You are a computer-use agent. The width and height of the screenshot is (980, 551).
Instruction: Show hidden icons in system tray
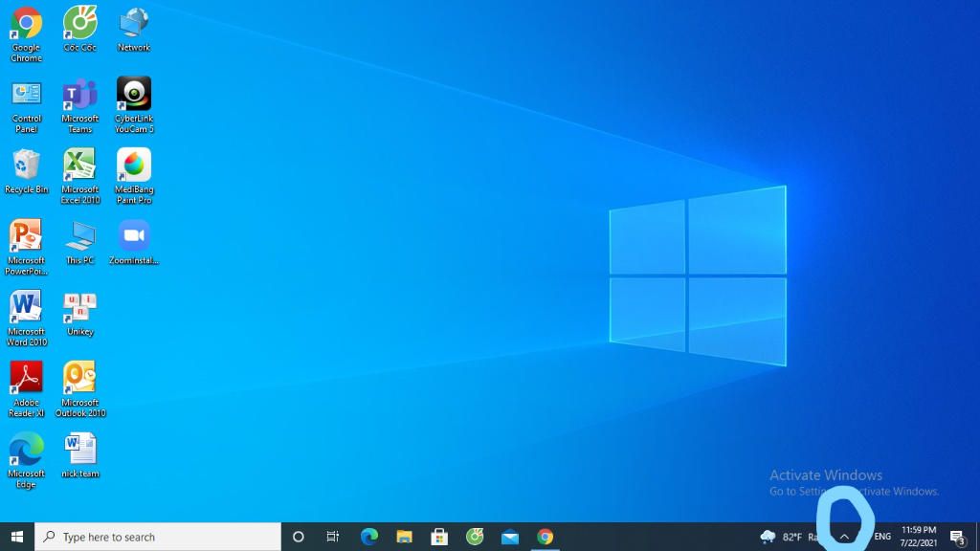coord(844,537)
